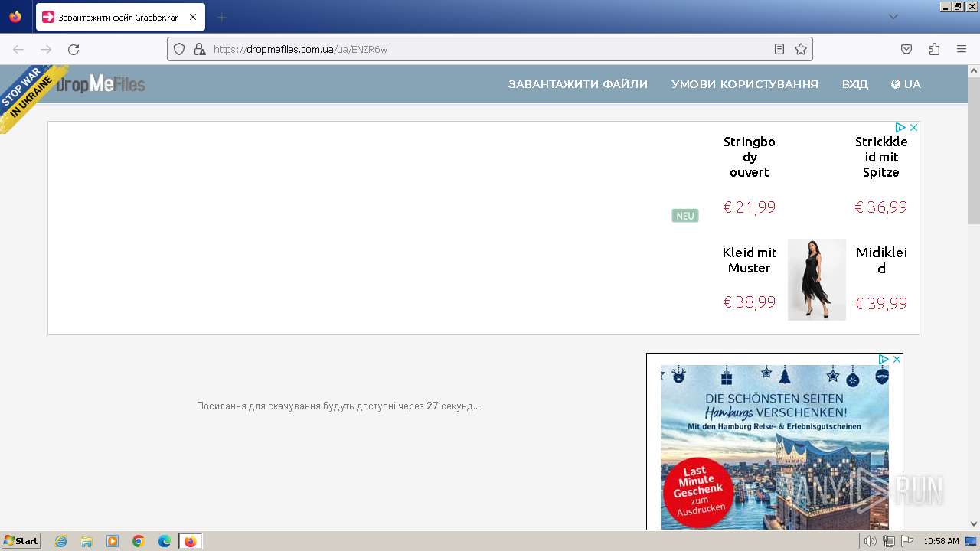The width and height of the screenshot is (980, 551).
Task: Click the € 21,99 price text
Action: 750,207
